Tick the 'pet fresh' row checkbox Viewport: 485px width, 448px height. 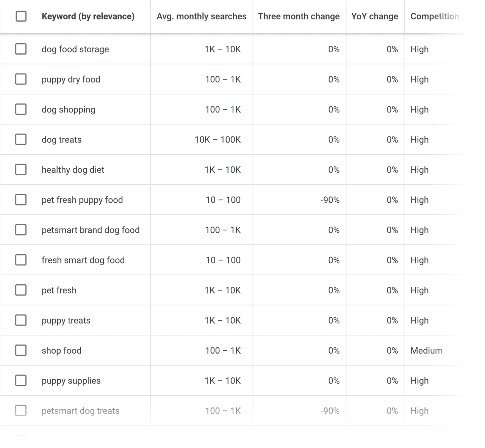click(x=21, y=290)
